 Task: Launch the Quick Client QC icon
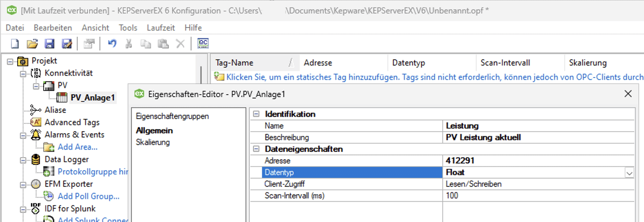click(x=203, y=43)
